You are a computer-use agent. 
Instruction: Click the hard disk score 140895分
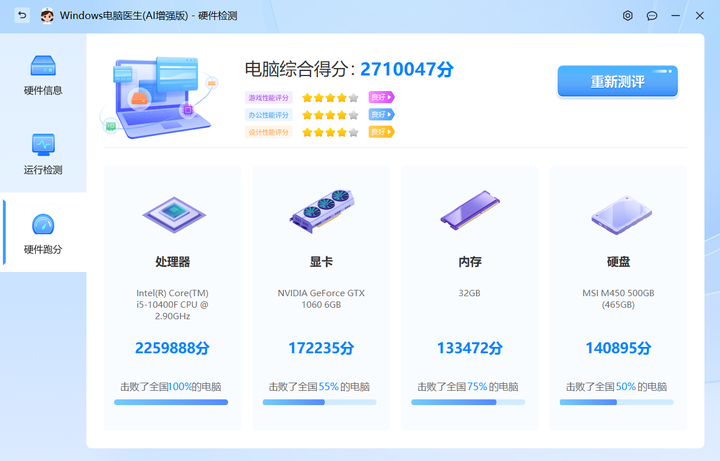click(618, 348)
